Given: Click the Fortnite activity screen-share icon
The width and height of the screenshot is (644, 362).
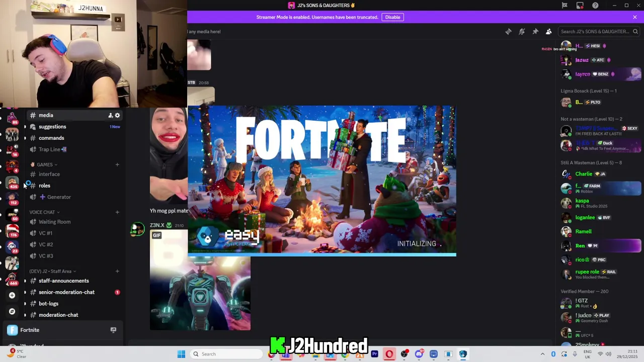Looking at the screenshot, I should [113, 330].
